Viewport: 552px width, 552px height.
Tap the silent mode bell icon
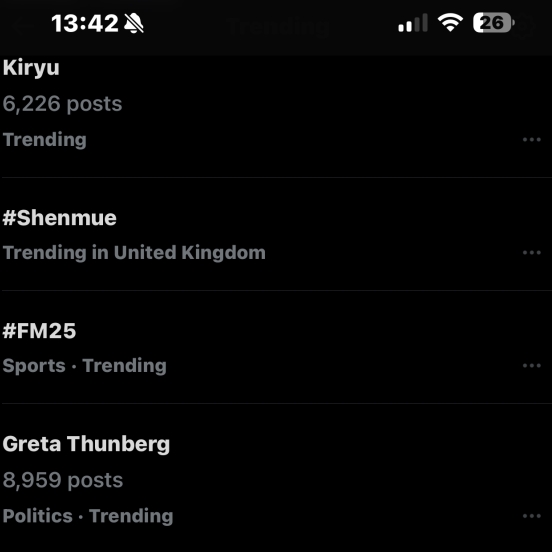134,24
